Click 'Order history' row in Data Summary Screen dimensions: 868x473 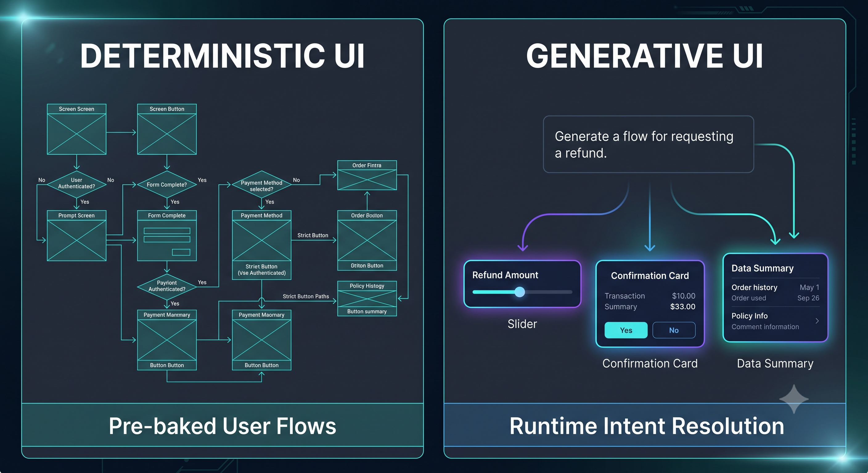click(775, 287)
